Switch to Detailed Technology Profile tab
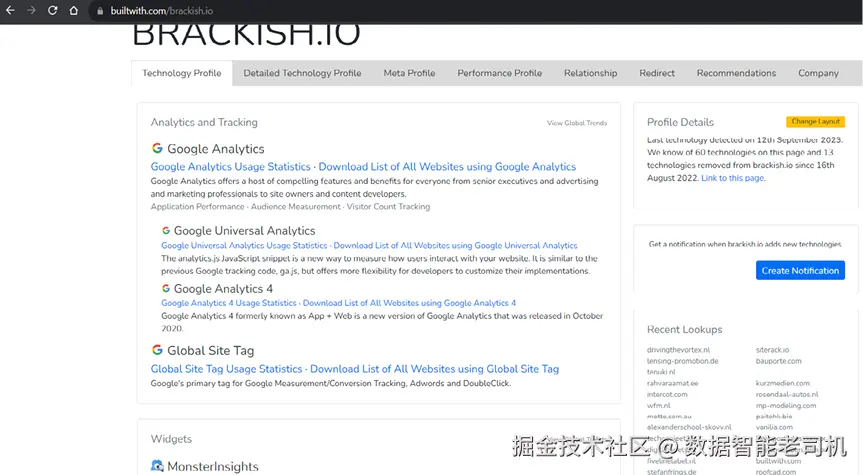Viewport: 863px width, 475px height. tap(302, 73)
